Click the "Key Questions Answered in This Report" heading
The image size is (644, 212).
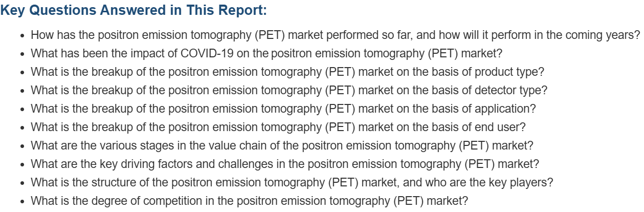(134, 11)
